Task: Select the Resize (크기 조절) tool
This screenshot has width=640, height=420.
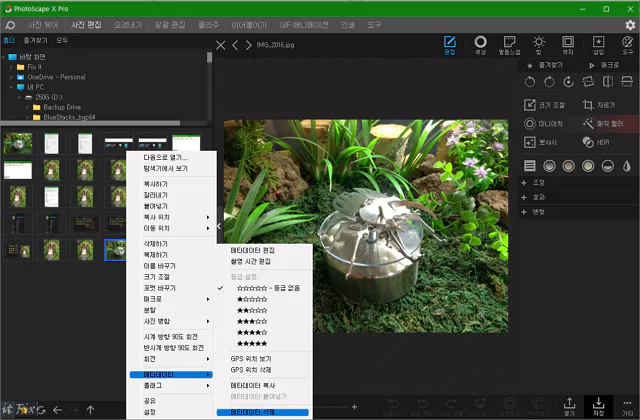Action: 544,105
